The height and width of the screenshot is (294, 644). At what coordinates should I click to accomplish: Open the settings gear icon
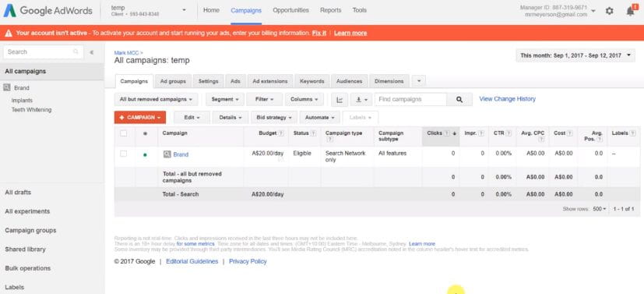click(610, 11)
